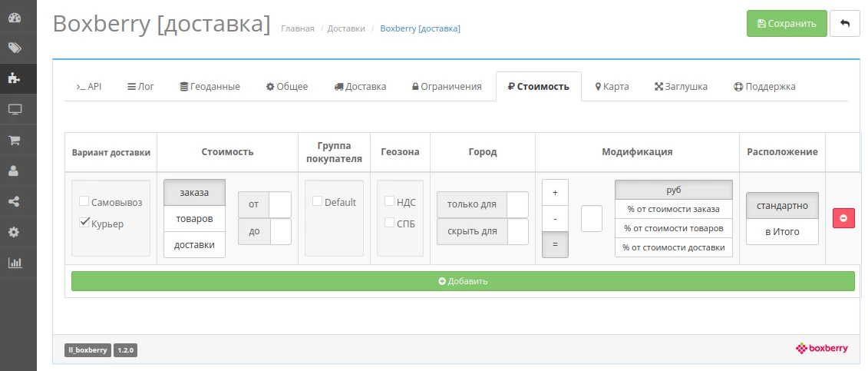Open the Геоданные tab
This screenshot has height=371, width=868.
210,86
